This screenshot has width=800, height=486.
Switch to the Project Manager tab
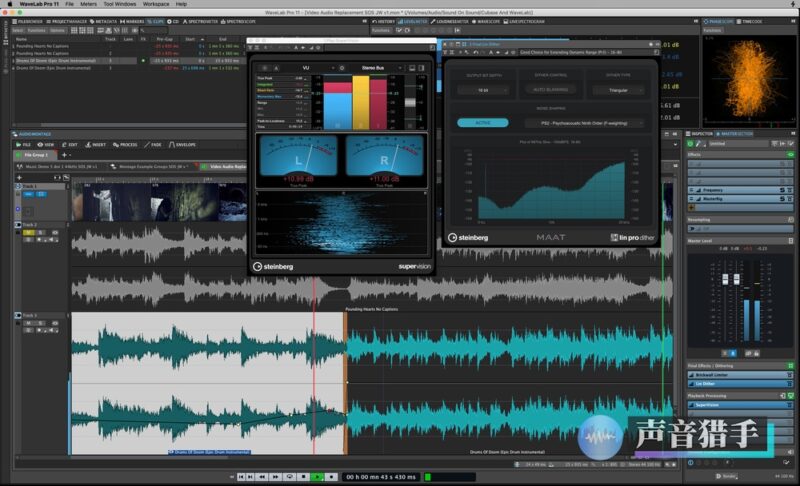tap(67, 21)
